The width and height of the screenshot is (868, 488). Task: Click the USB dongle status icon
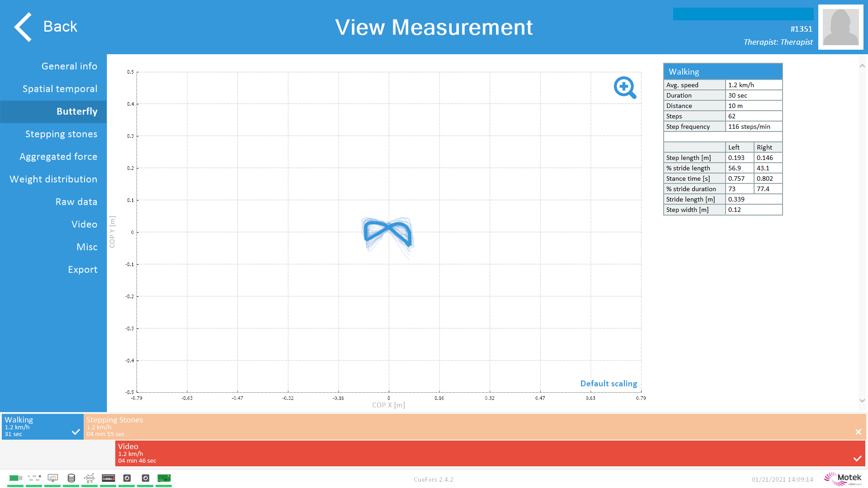tap(15, 478)
